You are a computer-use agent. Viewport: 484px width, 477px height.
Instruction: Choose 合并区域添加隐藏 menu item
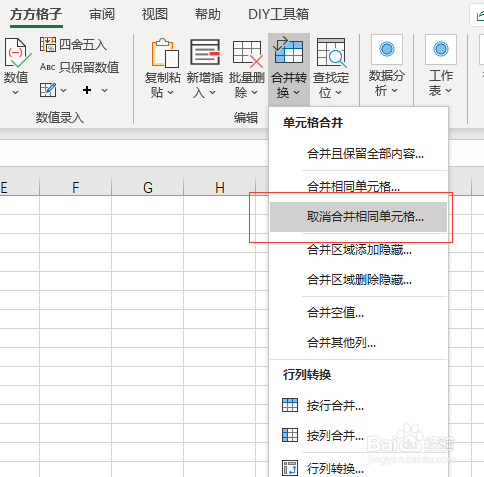click(x=358, y=249)
